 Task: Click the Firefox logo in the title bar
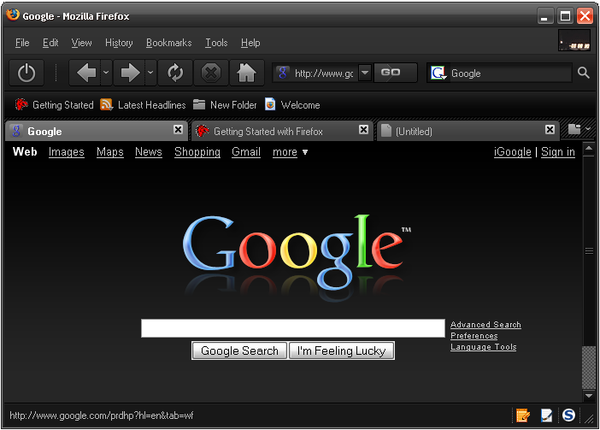[13, 15]
